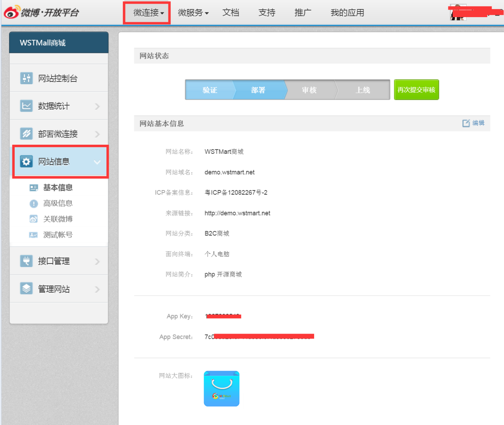Click the 网站状态 section heading
The image size is (504, 425).
(x=154, y=56)
